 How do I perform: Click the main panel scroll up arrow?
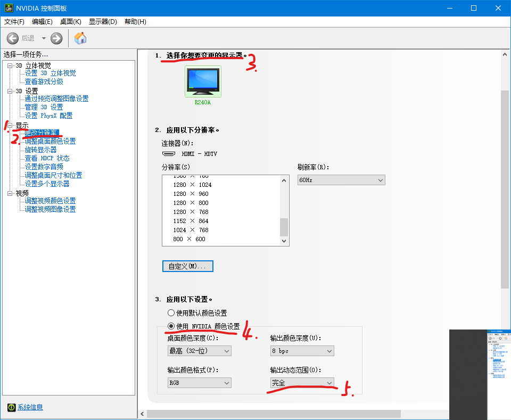[505, 54]
